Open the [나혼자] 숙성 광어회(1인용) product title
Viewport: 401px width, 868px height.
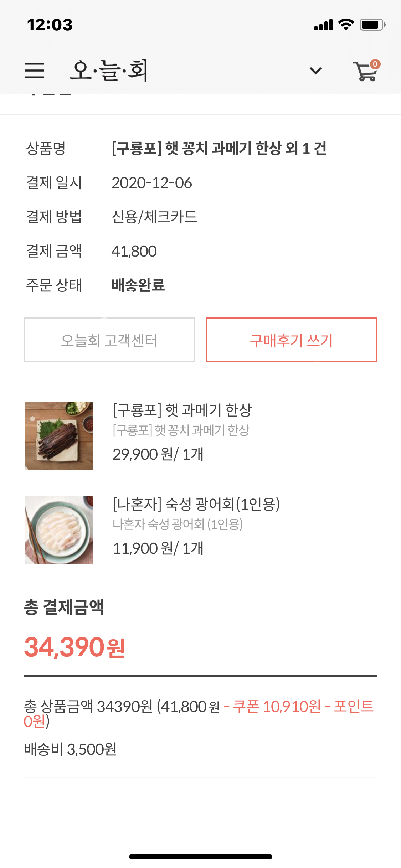click(x=196, y=504)
